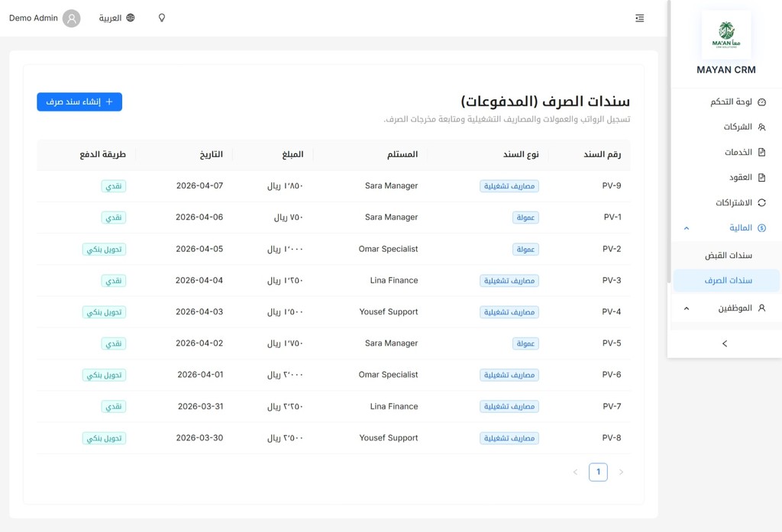Click مصاريف تشغيلية tag in PV-9 row
Viewport: 782px width, 532px height.
[x=509, y=186]
